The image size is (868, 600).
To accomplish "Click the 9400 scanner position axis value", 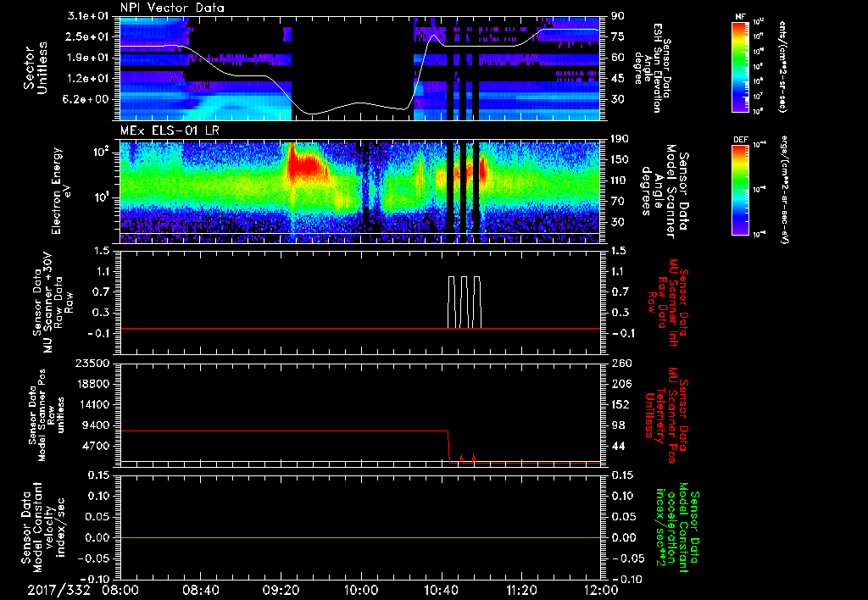I will click(95, 425).
